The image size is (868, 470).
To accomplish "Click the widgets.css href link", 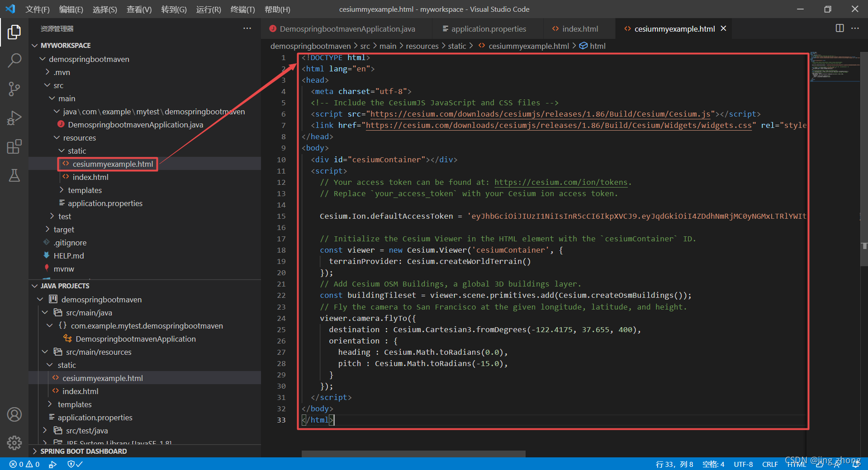I will coord(559,125).
